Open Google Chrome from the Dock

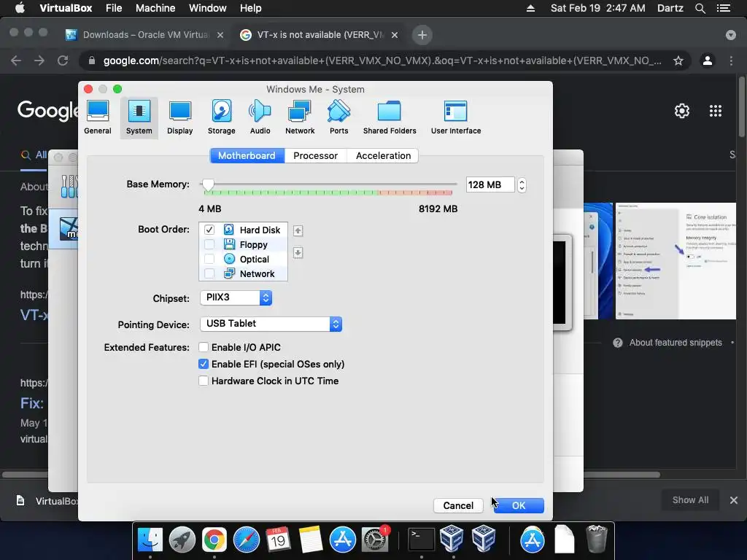pos(214,540)
